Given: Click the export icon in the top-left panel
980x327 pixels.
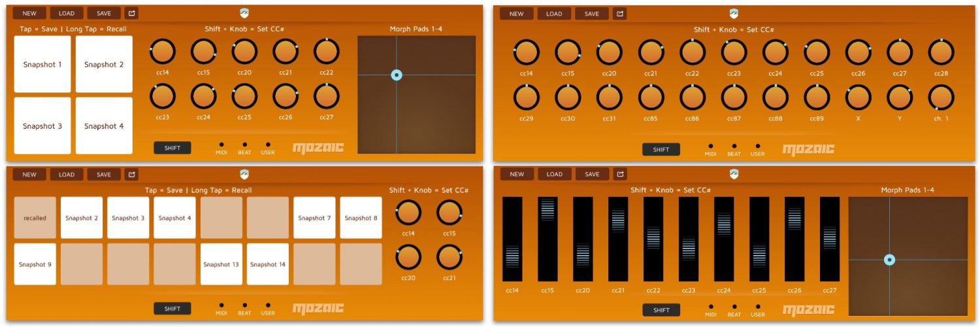Looking at the screenshot, I should point(132,13).
